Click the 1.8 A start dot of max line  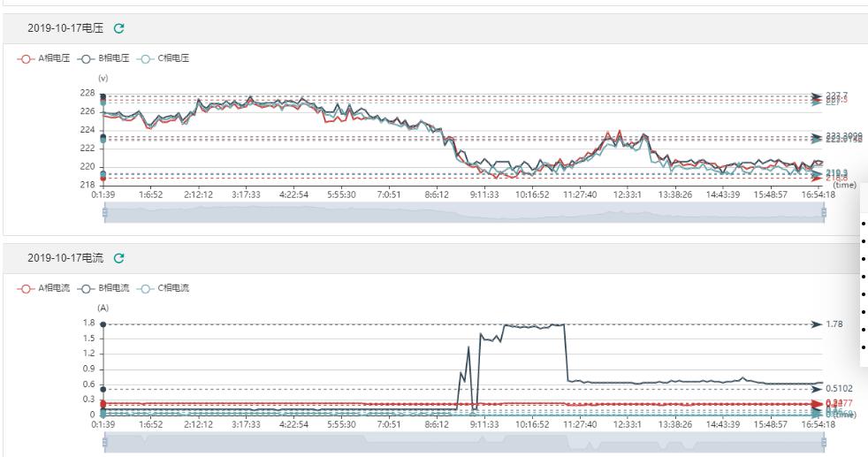(103, 324)
